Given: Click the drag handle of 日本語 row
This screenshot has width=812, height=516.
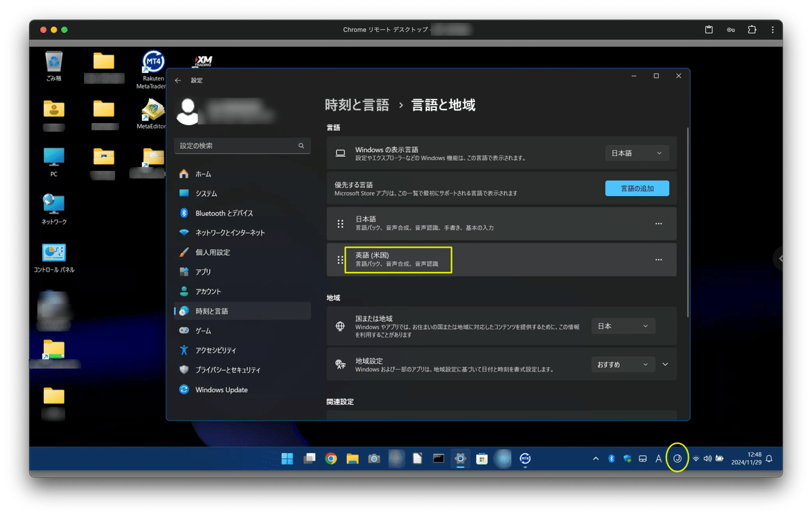Looking at the screenshot, I should (340, 224).
